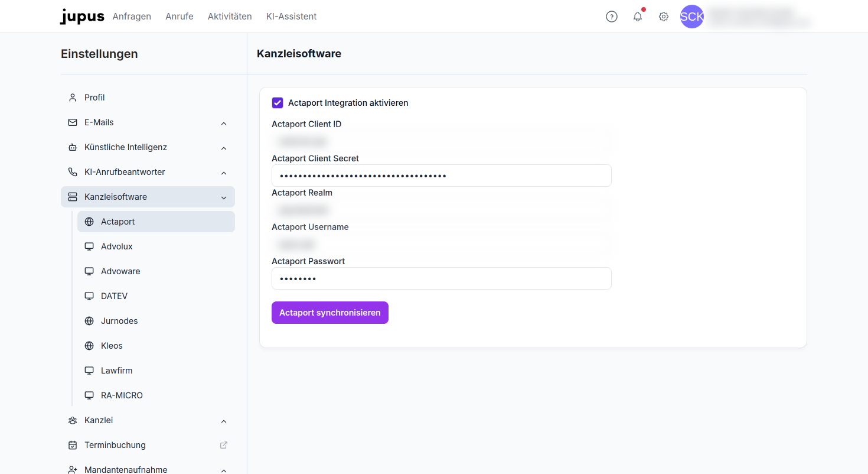This screenshot has height=474, width=868.
Task: Open the KI-Assistent tab
Action: tap(292, 17)
